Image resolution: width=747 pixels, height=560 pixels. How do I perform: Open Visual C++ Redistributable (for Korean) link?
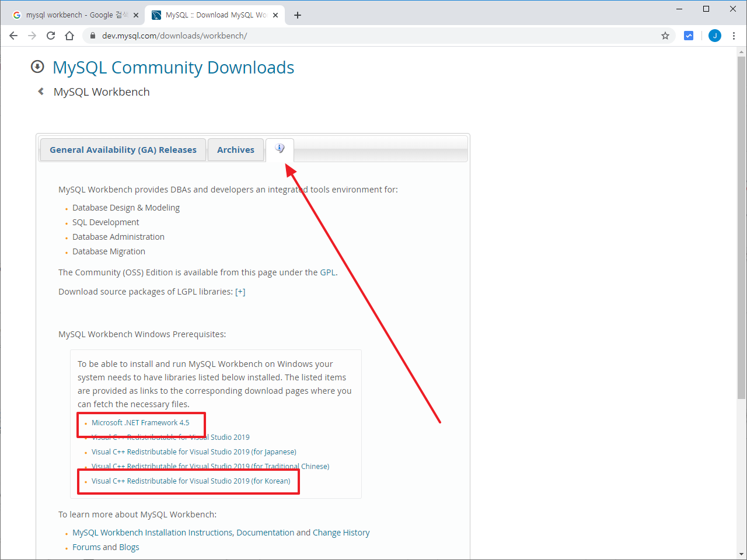click(191, 481)
